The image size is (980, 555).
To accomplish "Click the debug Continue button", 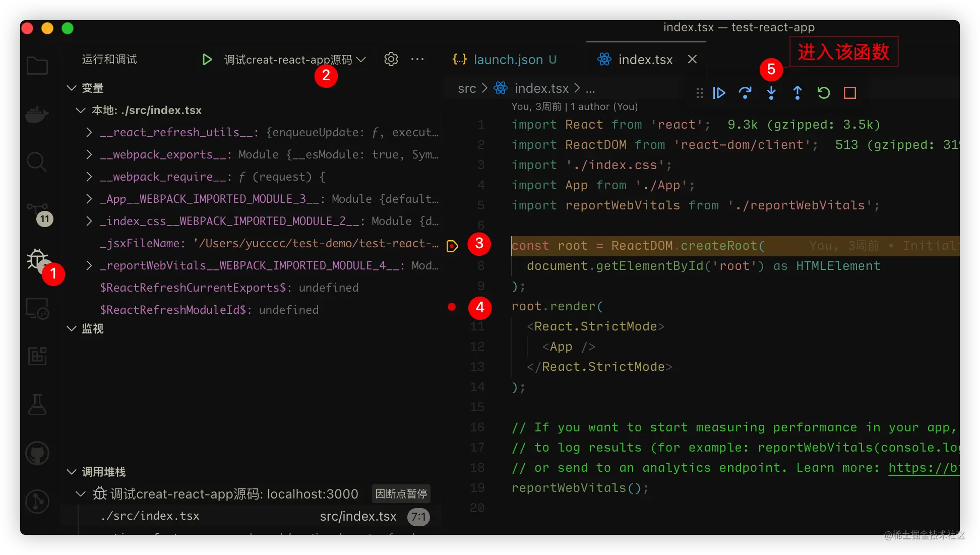I will click(x=719, y=93).
